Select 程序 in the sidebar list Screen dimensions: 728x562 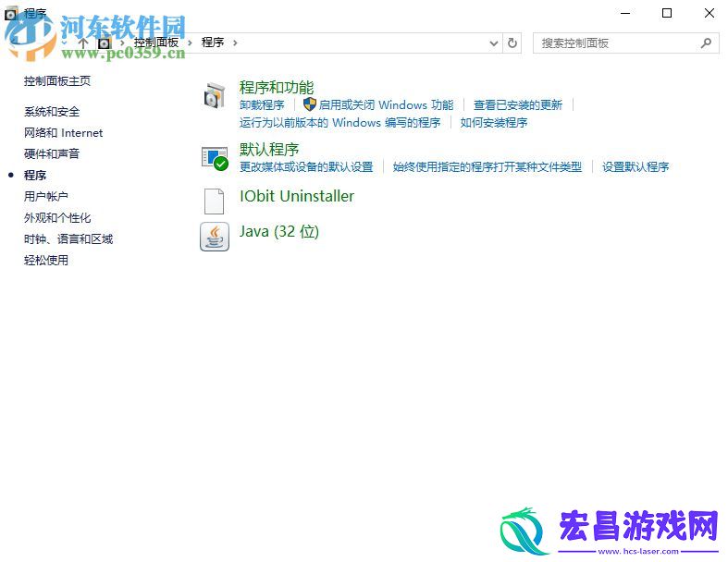click(35, 176)
